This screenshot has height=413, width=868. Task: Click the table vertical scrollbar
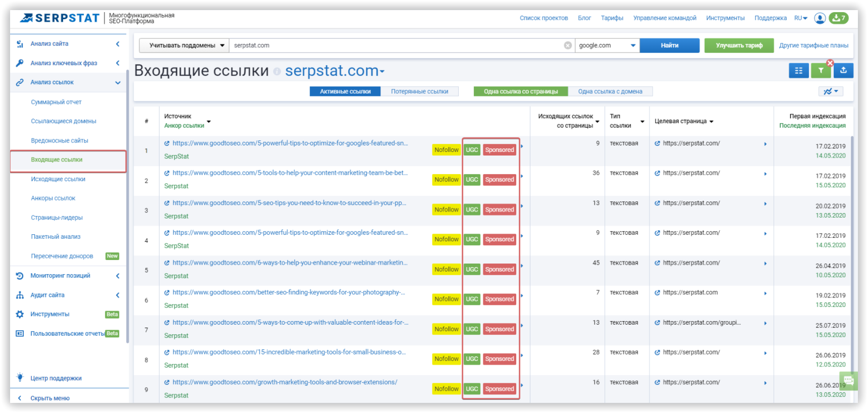(x=852, y=255)
